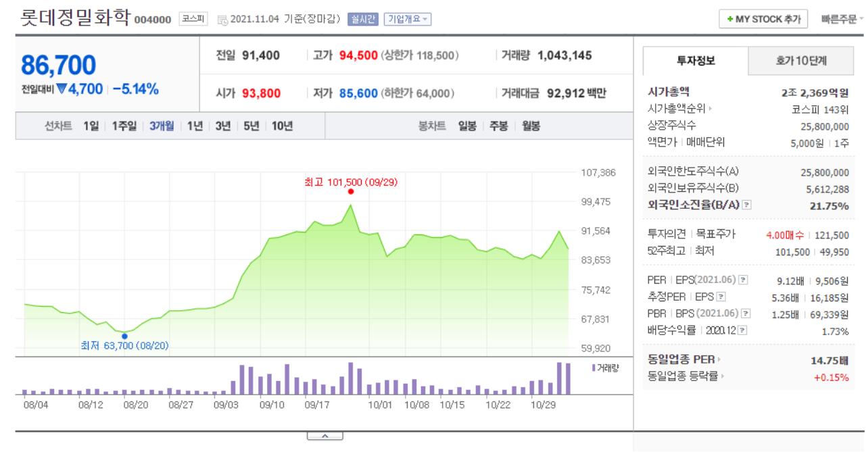Click the current price 86,700
This screenshot has height=452, width=868.
pos(59,65)
